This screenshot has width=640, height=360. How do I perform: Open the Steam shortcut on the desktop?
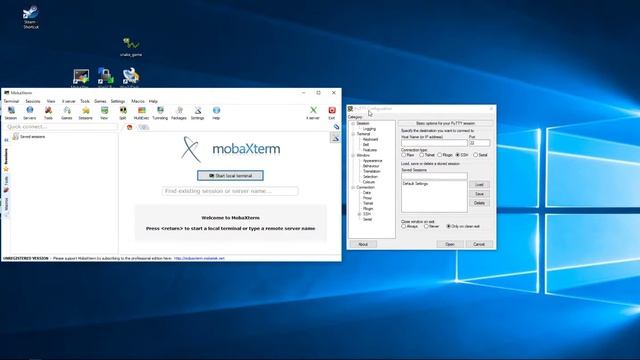tap(31, 17)
